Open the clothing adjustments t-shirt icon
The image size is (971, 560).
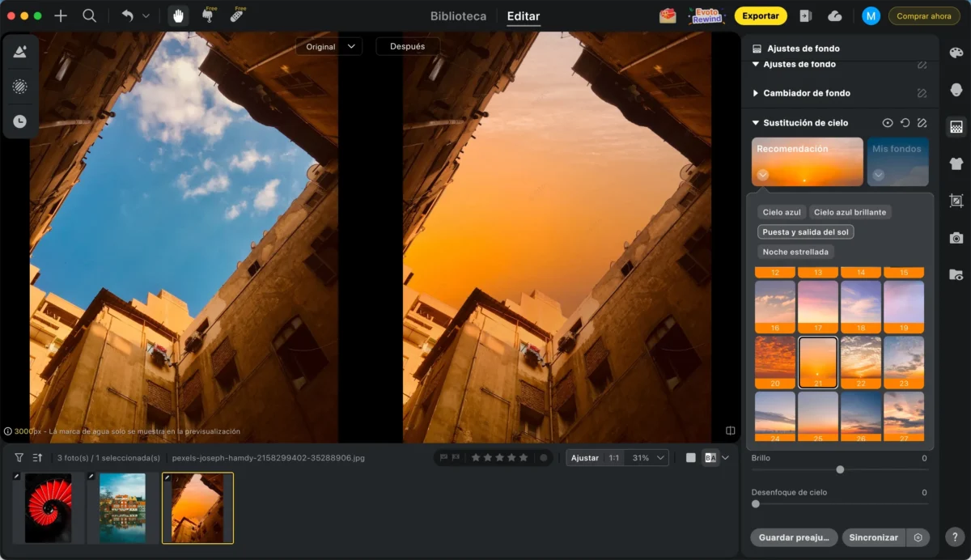[x=956, y=163]
